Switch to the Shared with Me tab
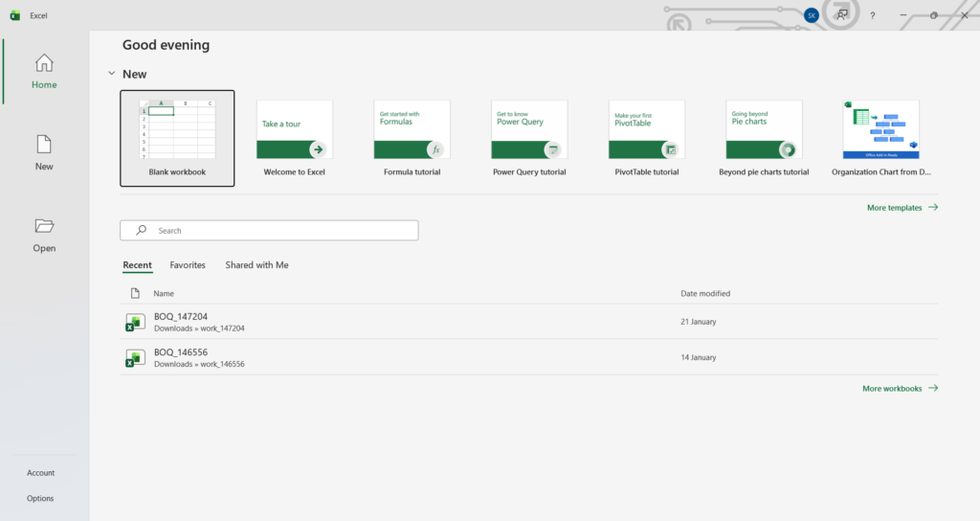 [256, 265]
